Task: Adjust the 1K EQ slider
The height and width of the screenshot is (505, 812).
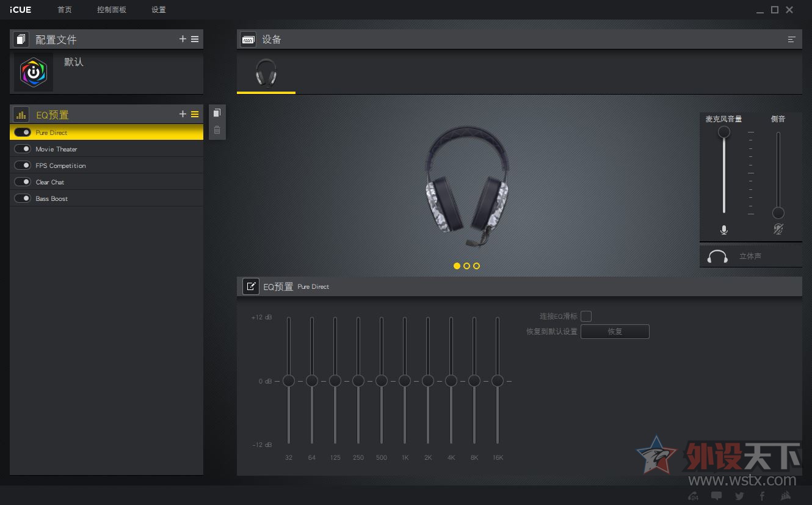Action: coord(405,381)
